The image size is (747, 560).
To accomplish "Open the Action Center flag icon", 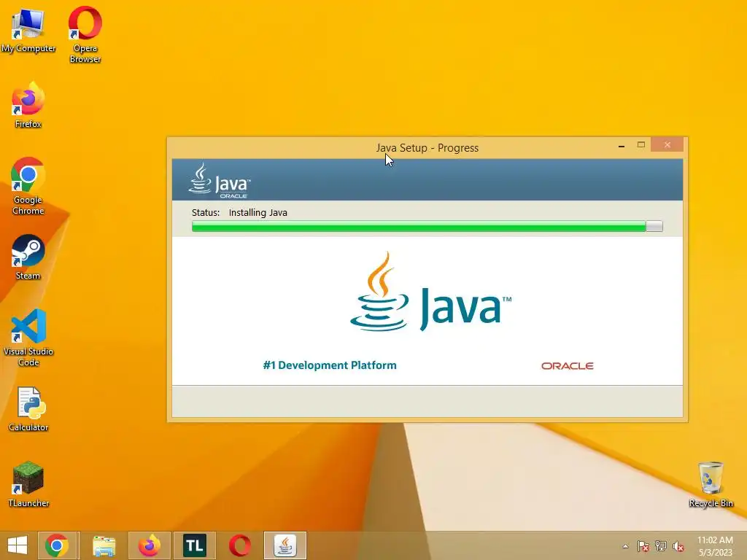I will 643,546.
